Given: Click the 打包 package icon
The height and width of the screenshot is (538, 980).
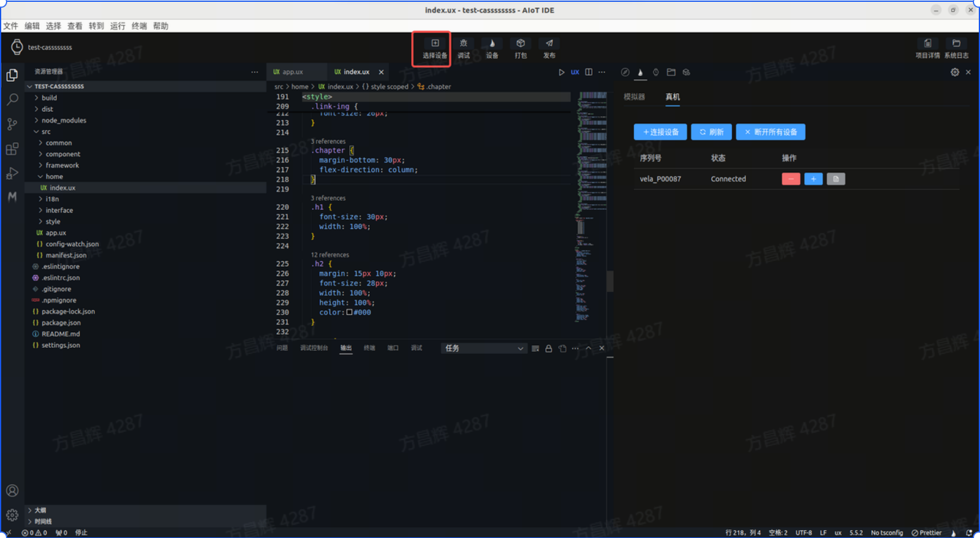Looking at the screenshot, I should coord(520,48).
